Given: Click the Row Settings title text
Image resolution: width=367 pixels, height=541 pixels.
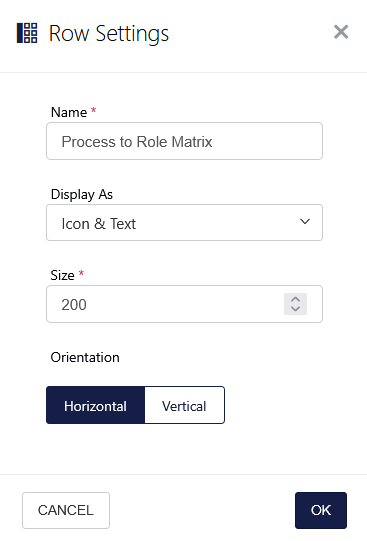Looking at the screenshot, I should pyautogui.click(x=109, y=34).
